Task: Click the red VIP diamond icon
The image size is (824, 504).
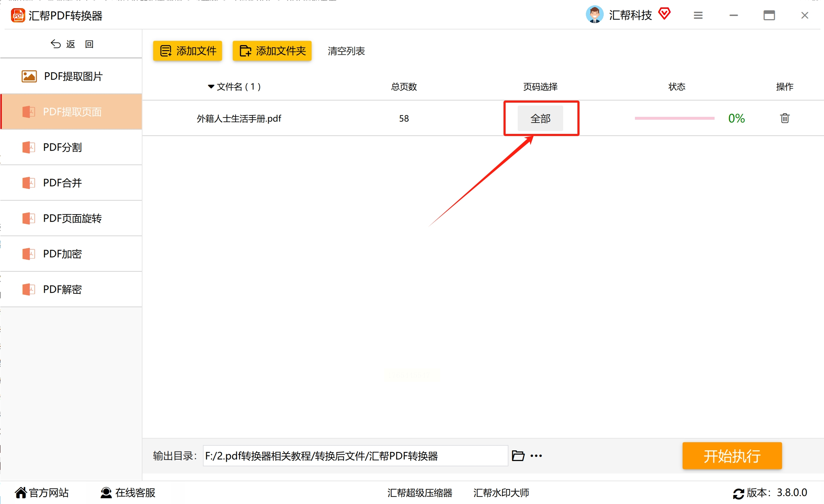Action: (x=664, y=14)
